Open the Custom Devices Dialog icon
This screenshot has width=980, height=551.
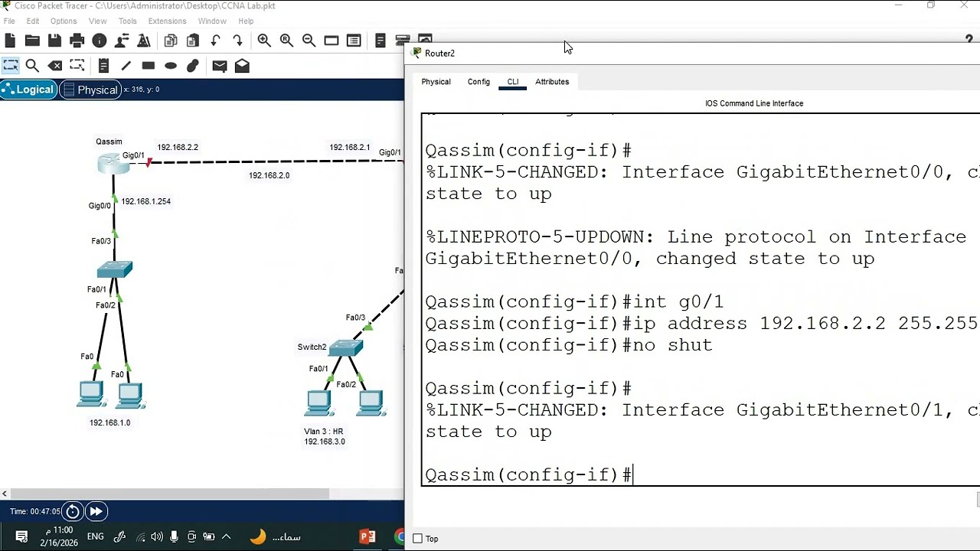coord(354,41)
